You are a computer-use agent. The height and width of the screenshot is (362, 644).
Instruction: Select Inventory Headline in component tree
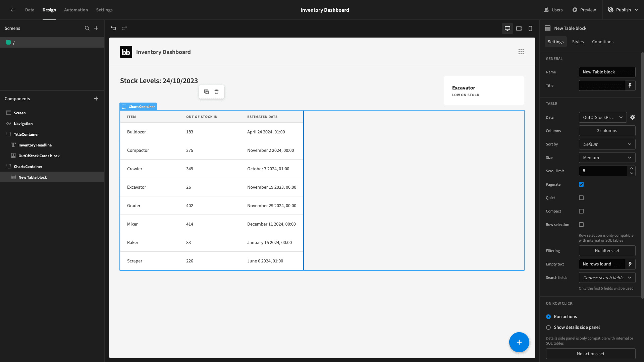tap(35, 145)
